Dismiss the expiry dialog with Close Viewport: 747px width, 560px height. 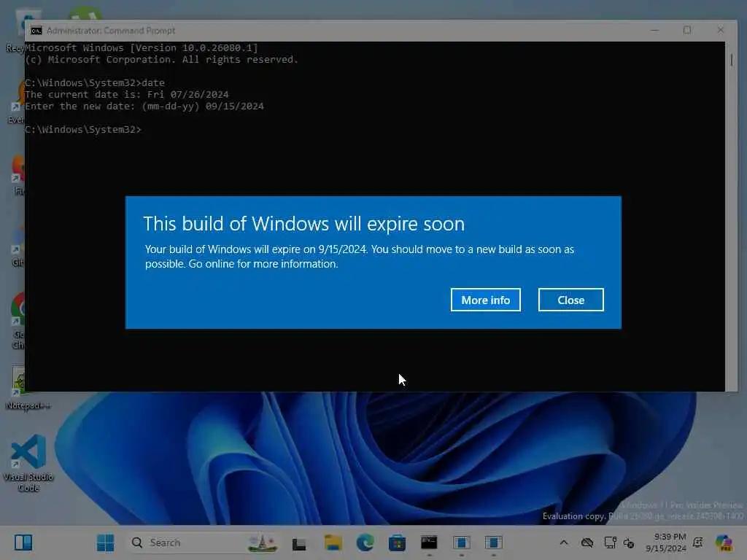570,300
